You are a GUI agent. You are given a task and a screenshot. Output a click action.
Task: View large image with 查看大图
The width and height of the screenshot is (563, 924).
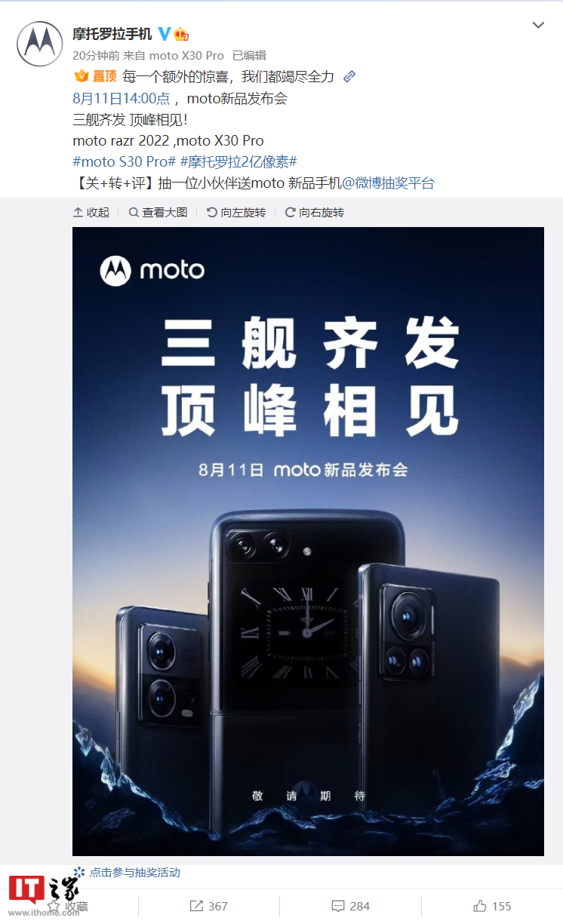[x=158, y=213]
